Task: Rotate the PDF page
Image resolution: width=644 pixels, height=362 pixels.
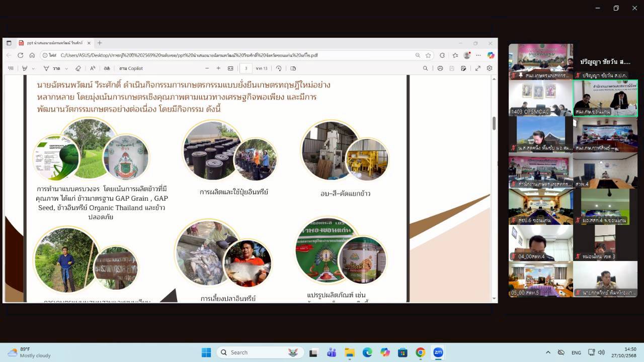Action: click(279, 68)
